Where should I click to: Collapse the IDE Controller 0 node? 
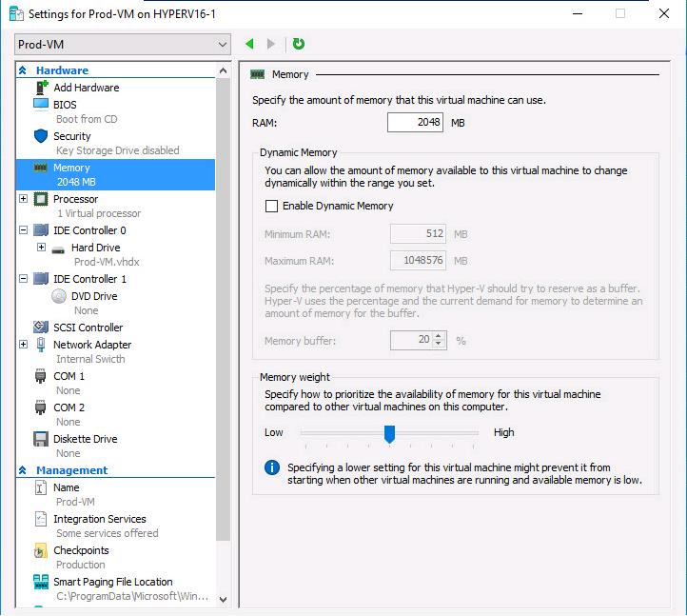24,230
